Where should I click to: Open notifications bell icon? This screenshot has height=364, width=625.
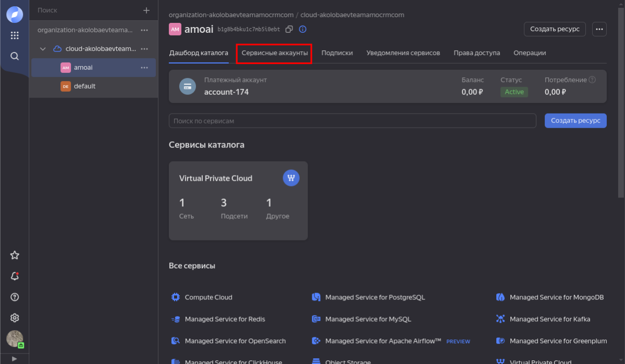pos(15,276)
